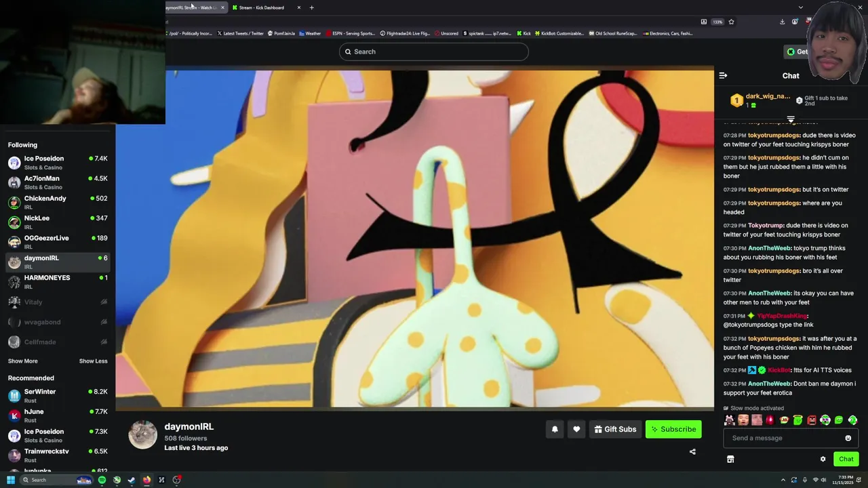This screenshot has width=868, height=488.
Task: Click AnonTheWeeb username in the 07:32 message
Action: click(770, 384)
